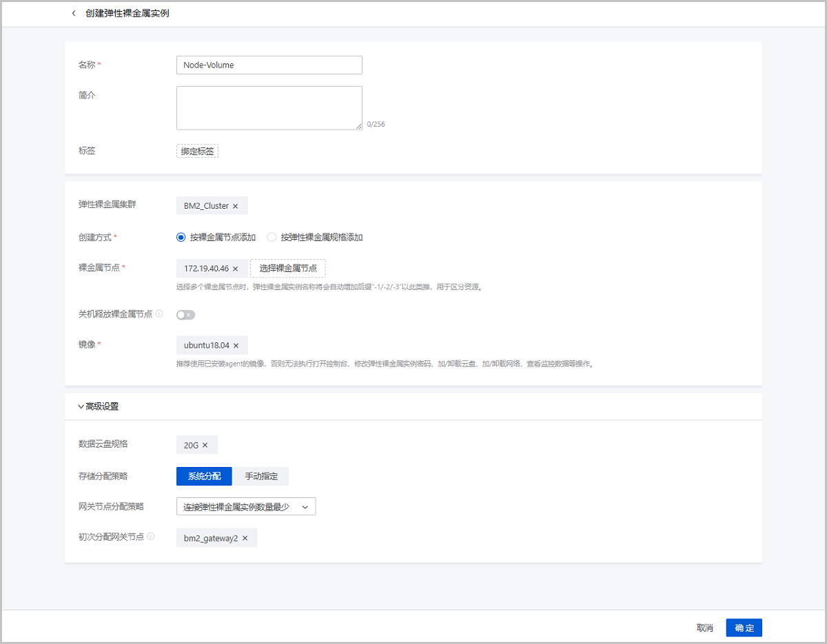Viewport: 827px width, 644px height.
Task: Select the 按裸金属节点添加 radio option
Action: pyautogui.click(x=181, y=238)
